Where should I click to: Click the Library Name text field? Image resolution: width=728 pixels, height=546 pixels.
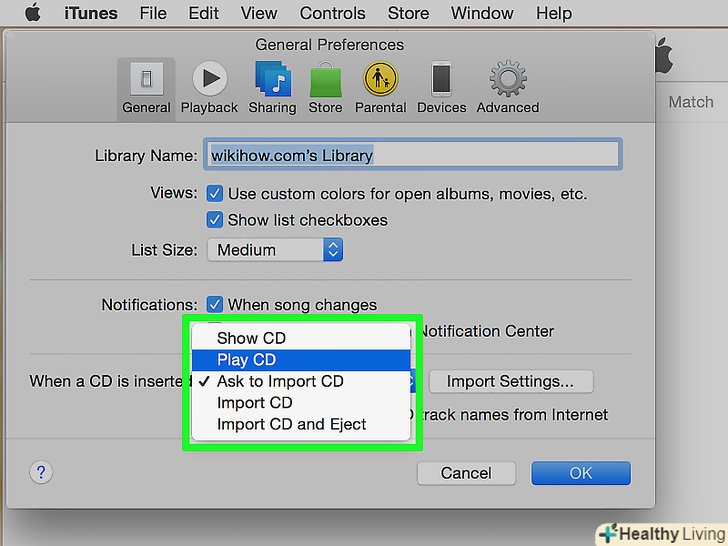[412, 155]
